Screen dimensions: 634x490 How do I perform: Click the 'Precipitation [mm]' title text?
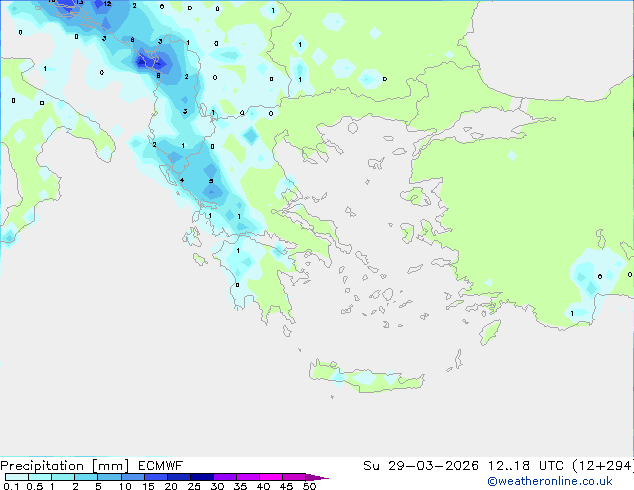point(64,466)
